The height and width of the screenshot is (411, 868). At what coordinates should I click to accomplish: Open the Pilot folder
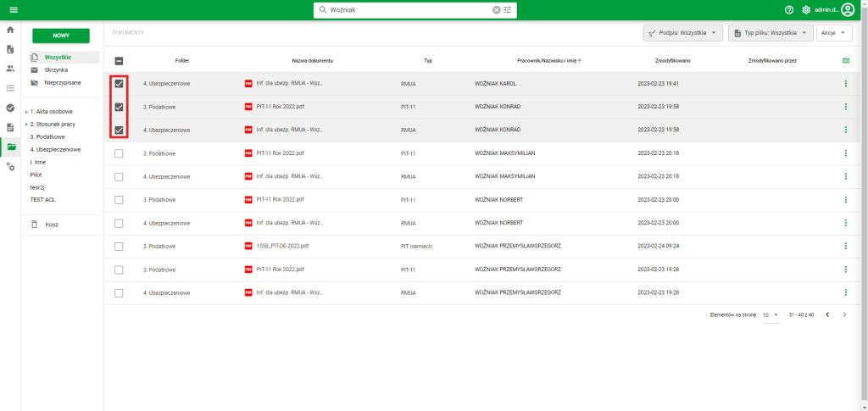pyautogui.click(x=36, y=175)
